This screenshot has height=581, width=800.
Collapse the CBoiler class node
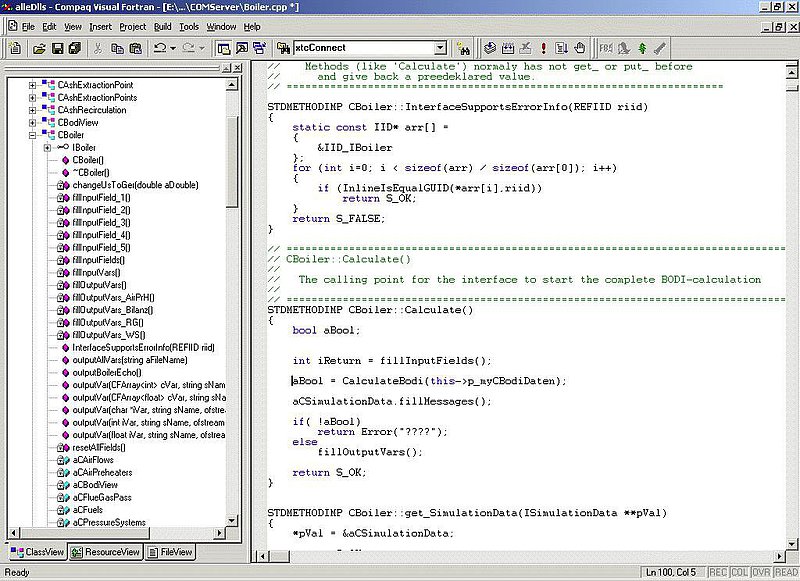click(33, 135)
